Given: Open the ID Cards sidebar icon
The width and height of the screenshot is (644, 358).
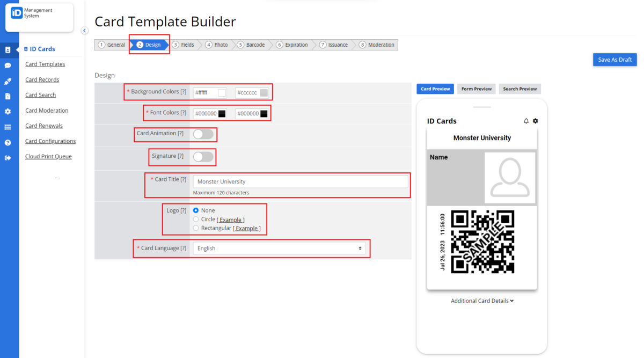Looking at the screenshot, I should 9,49.
